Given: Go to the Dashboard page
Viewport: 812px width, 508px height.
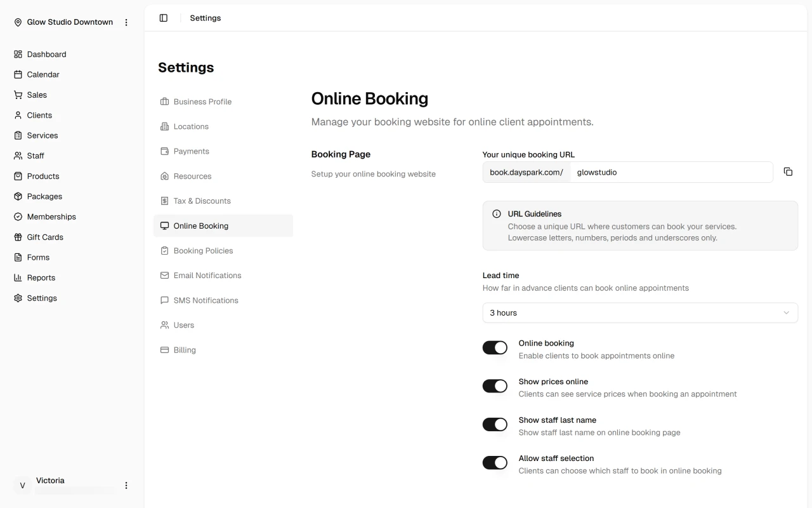Looking at the screenshot, I should [72, 55].
